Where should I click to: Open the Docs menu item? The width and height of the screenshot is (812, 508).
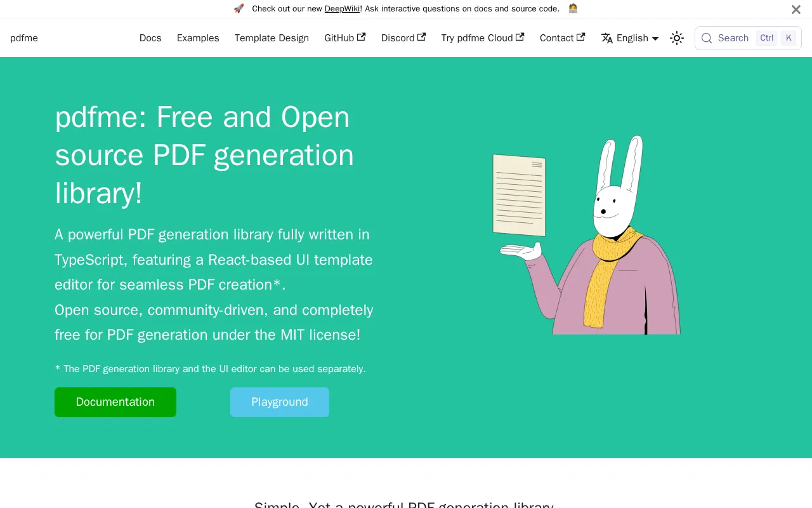[150, 38]
